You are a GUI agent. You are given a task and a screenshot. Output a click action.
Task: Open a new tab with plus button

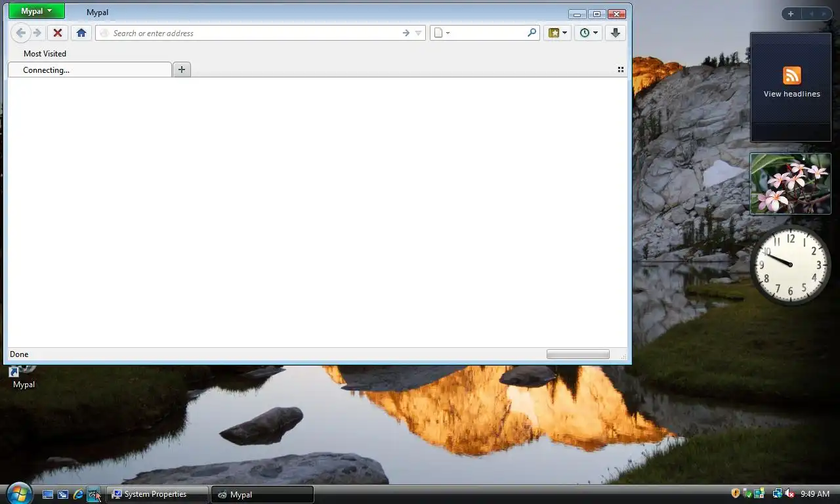182,70
